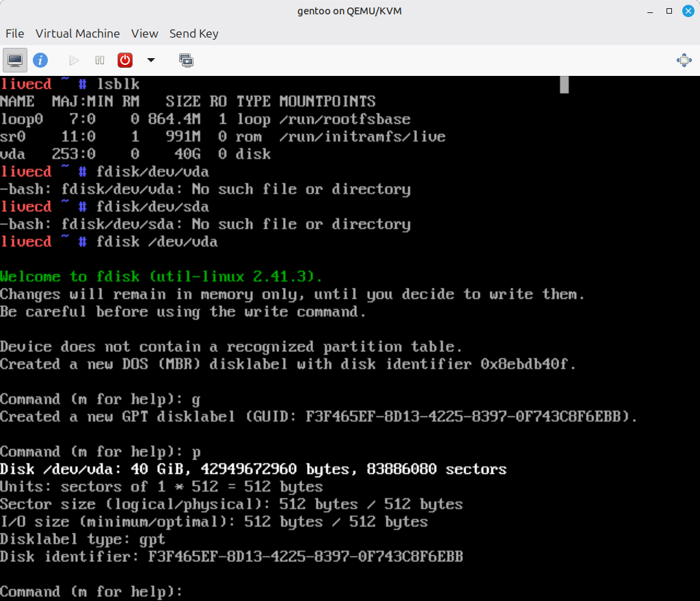Viewport: 700px width, 601px height.
Task: Click 'Sector size (logical/physical)' line
Action: point(231,504)
